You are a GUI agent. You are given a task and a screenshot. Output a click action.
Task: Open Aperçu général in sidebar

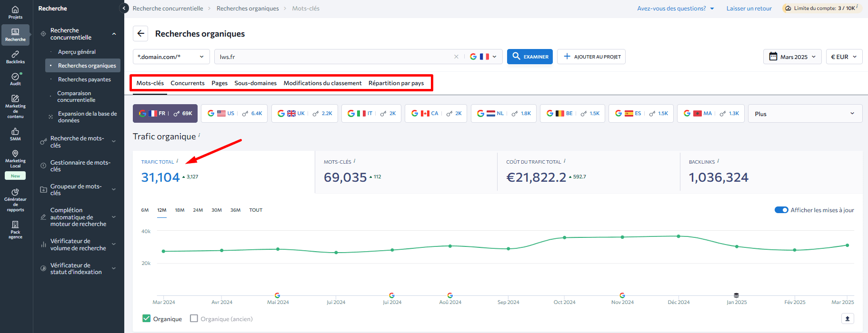coord(77,52)
